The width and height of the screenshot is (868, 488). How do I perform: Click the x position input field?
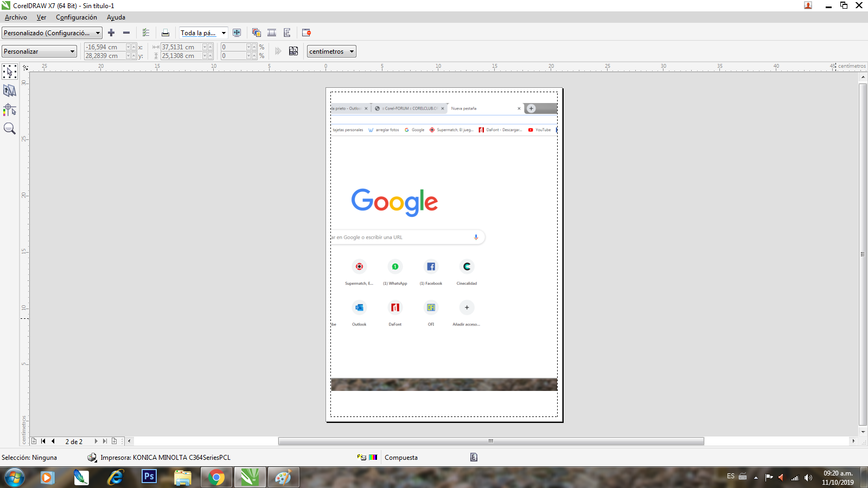(x=105, y=47)
